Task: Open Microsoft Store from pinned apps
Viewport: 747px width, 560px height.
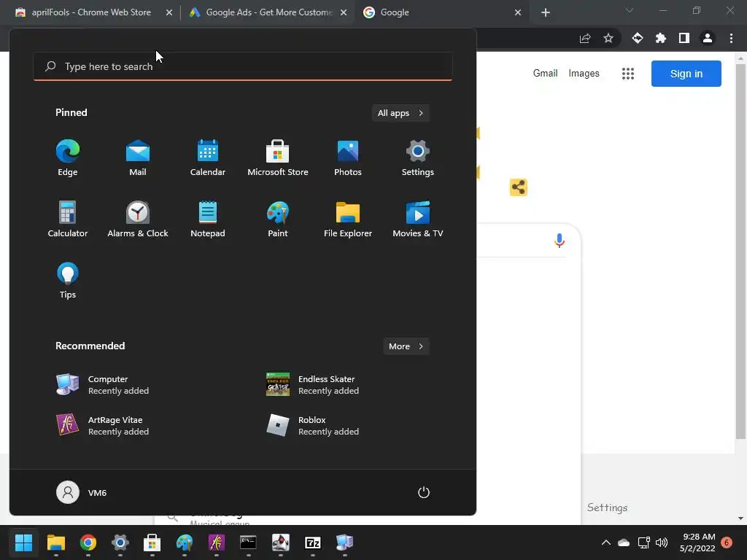Action: [278, 158]
